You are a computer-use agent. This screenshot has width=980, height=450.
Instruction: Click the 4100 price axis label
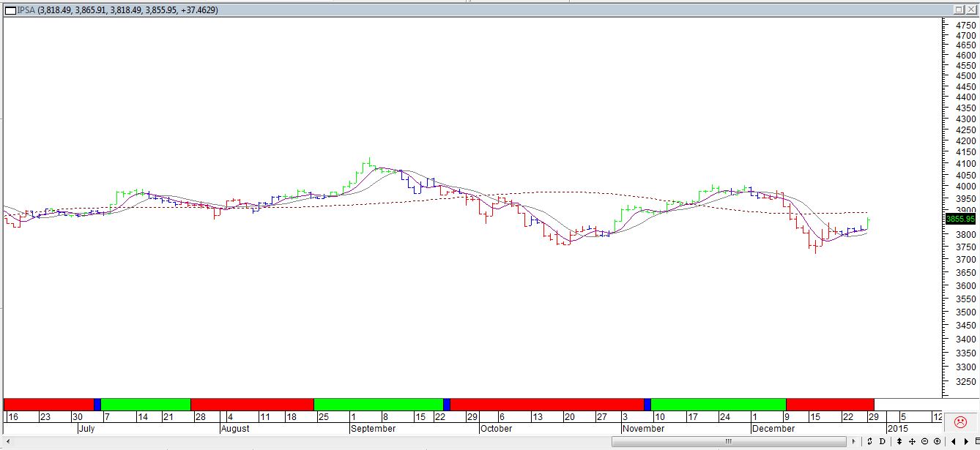click(x=965, y=163)
